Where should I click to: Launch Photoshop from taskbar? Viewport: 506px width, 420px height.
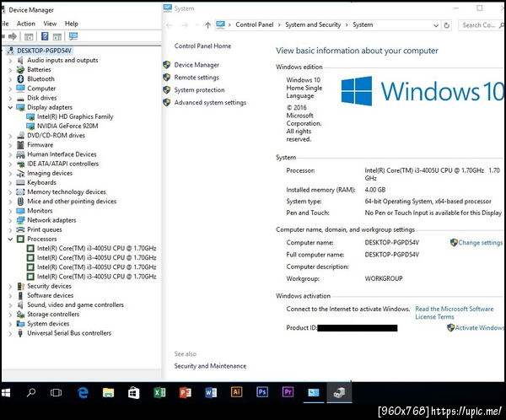pos(262,392)
